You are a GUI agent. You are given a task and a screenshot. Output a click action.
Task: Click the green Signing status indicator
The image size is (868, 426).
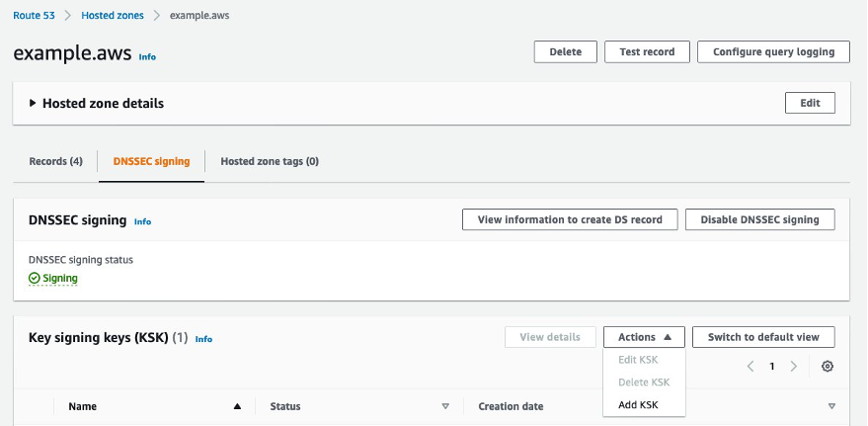(53, 278)
